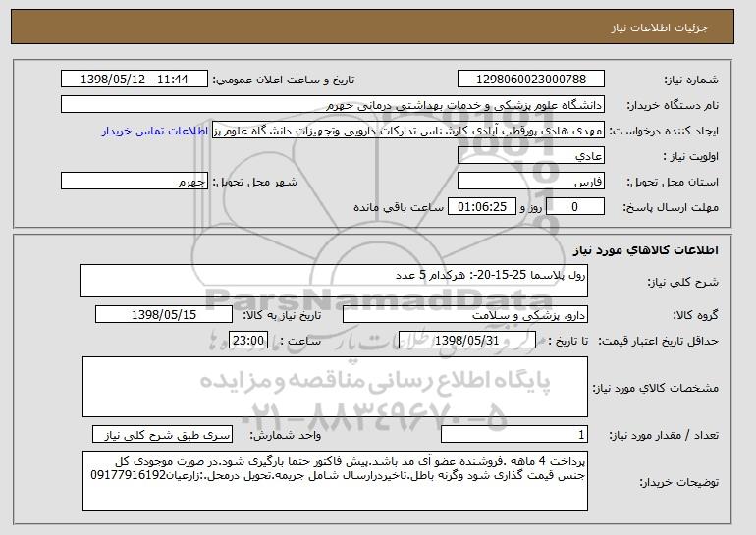Image resolution: width=756 pixels, height=535 pixels.
Task: Click the section title اطلاعات کالاهای مورد نیاز
Action: [646, 250]
